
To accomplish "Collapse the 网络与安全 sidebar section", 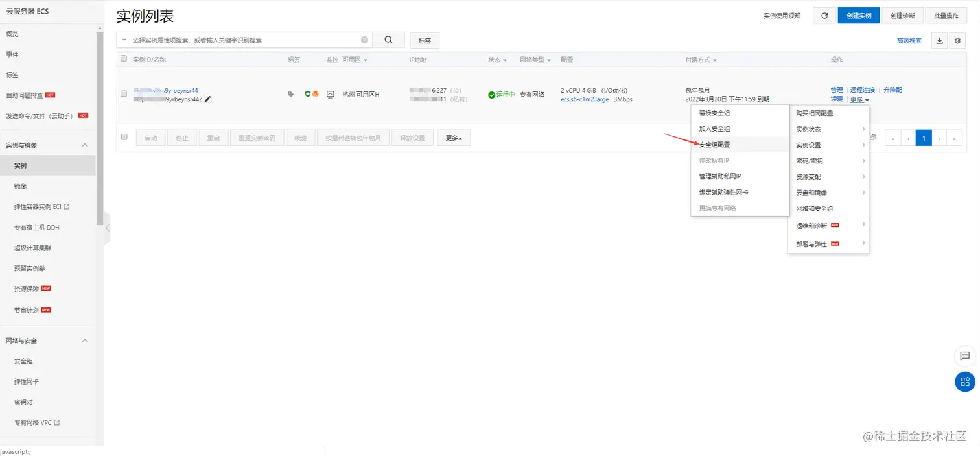I will coord(85,341).
